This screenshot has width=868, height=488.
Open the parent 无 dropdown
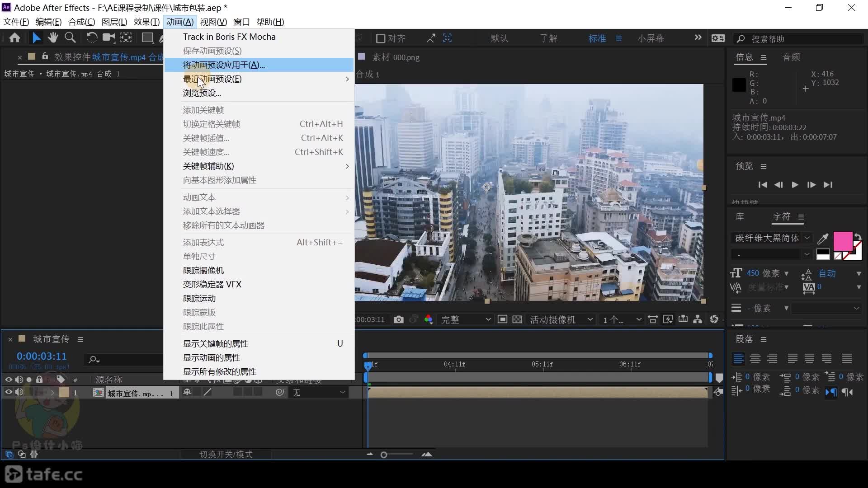318,393
